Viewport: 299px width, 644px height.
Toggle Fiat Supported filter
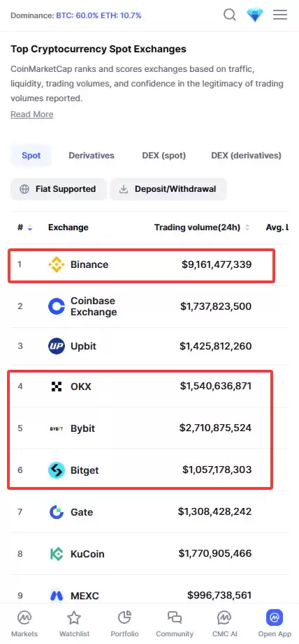click(59, 189)
